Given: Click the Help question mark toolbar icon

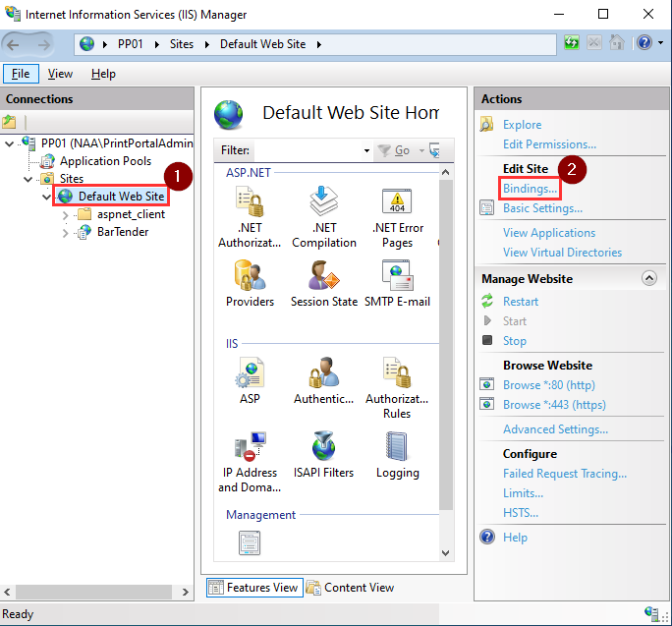Looking at the screenshot, I should 644,43.
